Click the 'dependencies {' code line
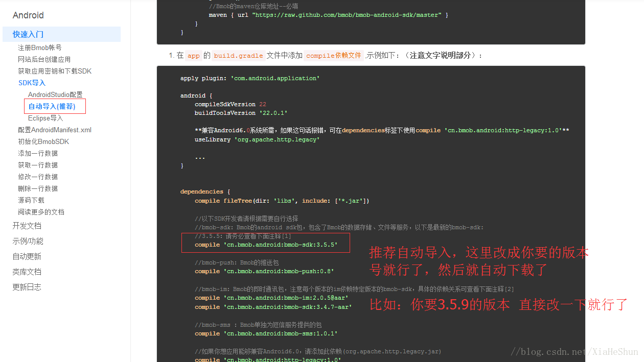 (x=205, y=191)
